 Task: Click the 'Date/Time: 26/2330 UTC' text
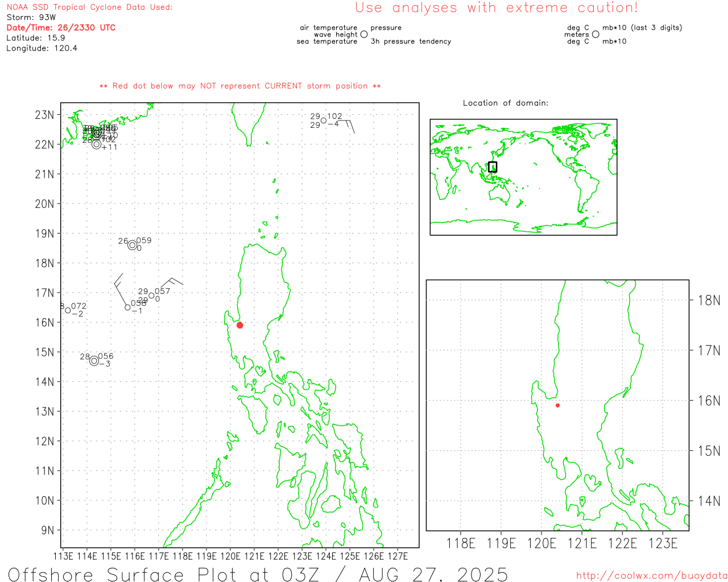pos(61,27)
